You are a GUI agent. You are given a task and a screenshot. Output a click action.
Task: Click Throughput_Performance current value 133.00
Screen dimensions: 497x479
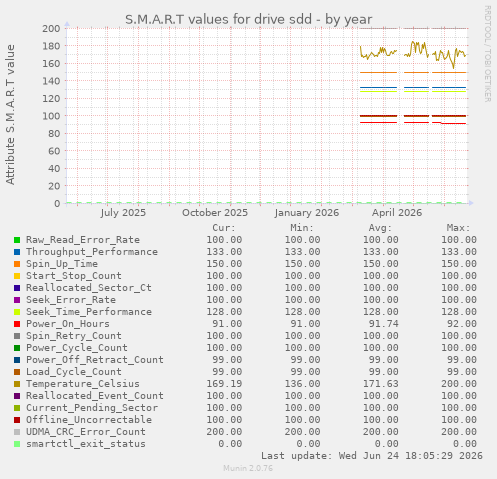224,252
